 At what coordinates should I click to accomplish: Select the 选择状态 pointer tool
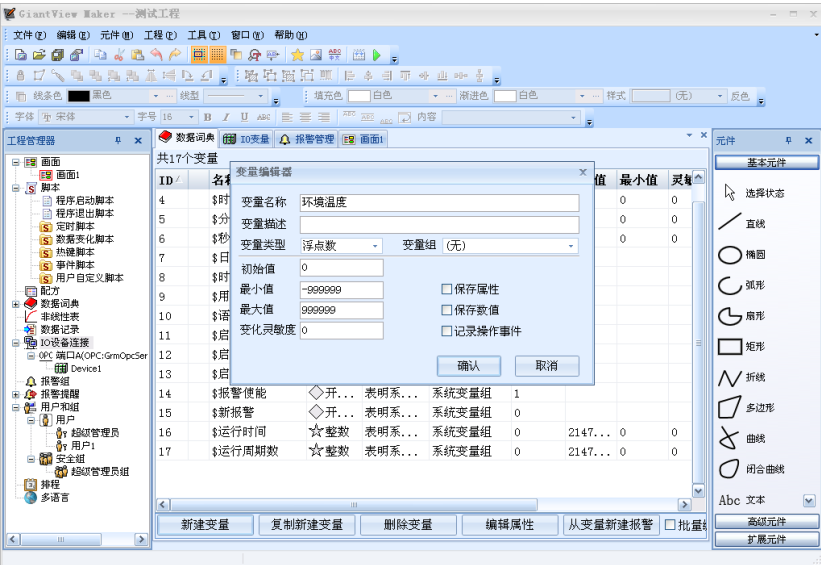coord(754,193)
